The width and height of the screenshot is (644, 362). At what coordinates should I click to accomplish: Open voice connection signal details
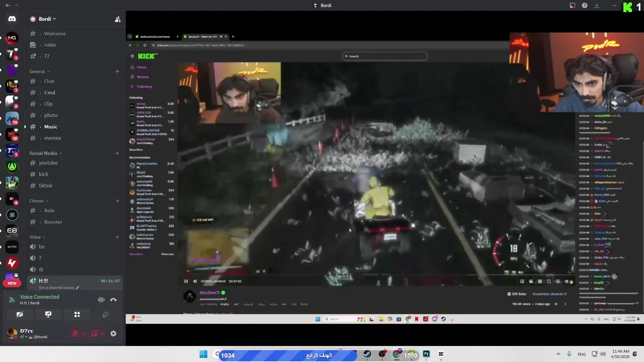pyautogui.click(x=12, y=300)
